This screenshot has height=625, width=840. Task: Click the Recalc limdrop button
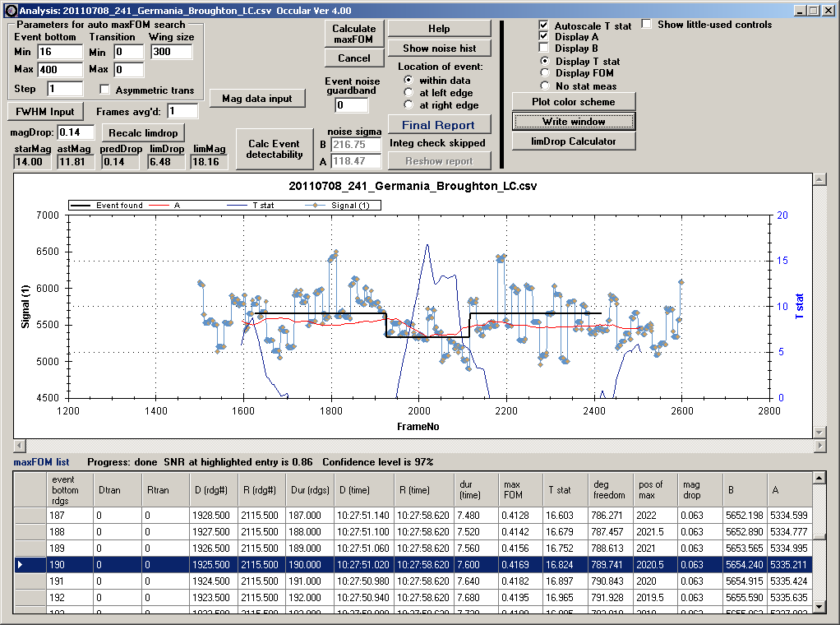pyautogui.click(x=143, y=133)
